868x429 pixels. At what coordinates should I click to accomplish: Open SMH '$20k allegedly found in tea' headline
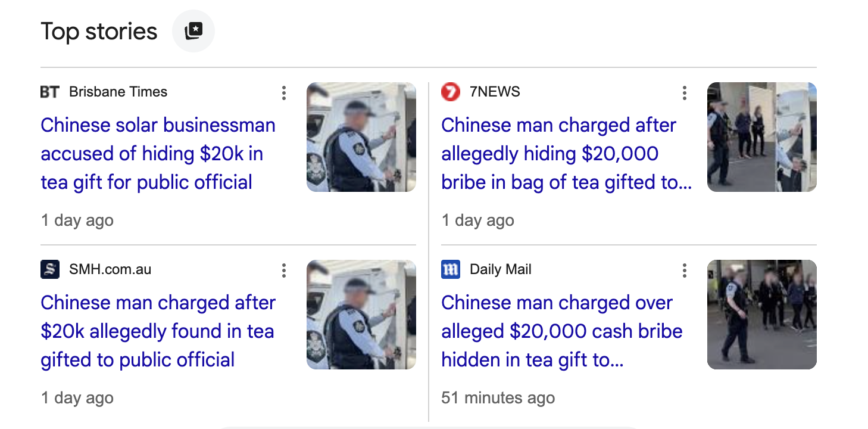[158, 331]
